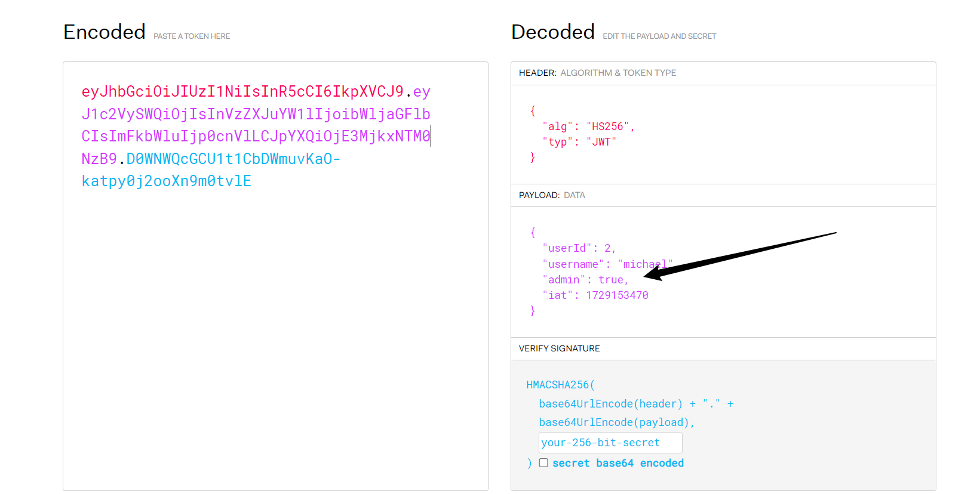Screen dimensions: 980x494
Task: Click payload token line CIsImFkbWlu
Action: tap(256, 136)
